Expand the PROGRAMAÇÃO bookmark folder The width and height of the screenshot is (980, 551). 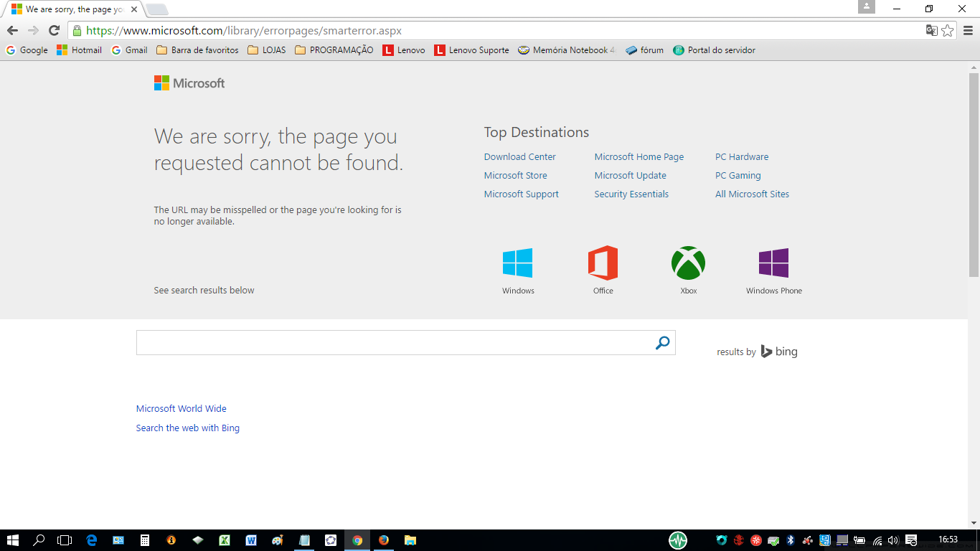(334, 50)
